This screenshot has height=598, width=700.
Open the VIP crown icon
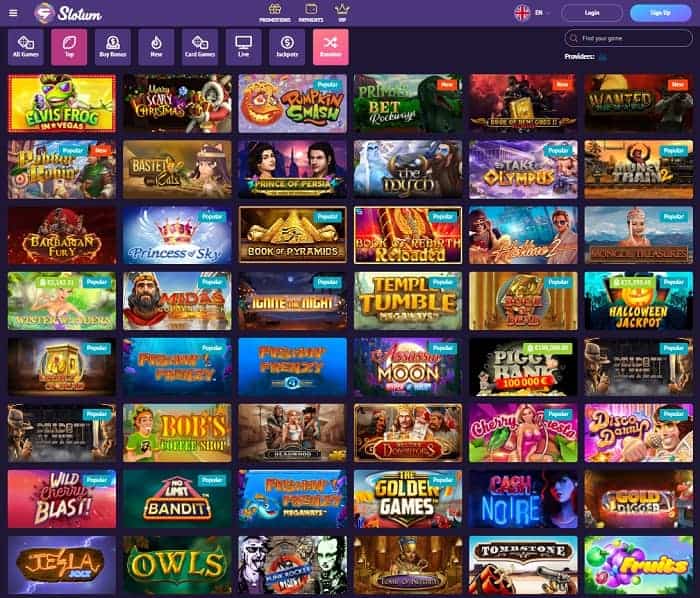click(342, 12)
